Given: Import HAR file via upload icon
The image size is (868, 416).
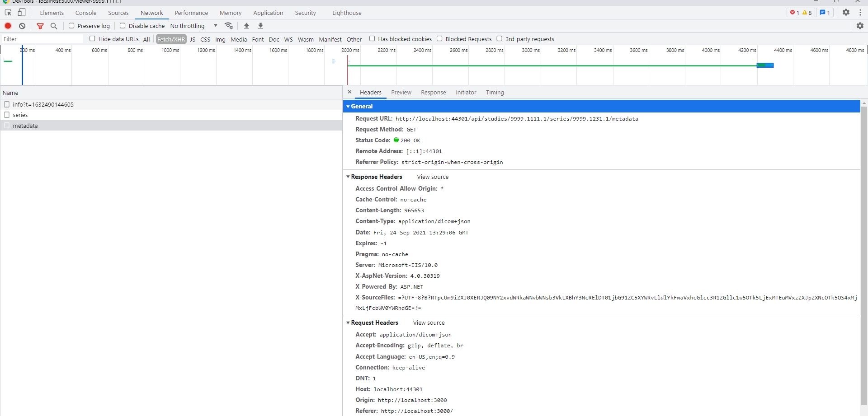Looking at the screenshot, I should (246, 26).
